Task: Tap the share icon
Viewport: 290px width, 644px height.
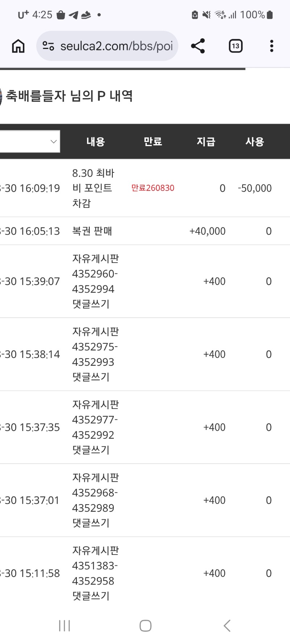Action: click(198, 46)
